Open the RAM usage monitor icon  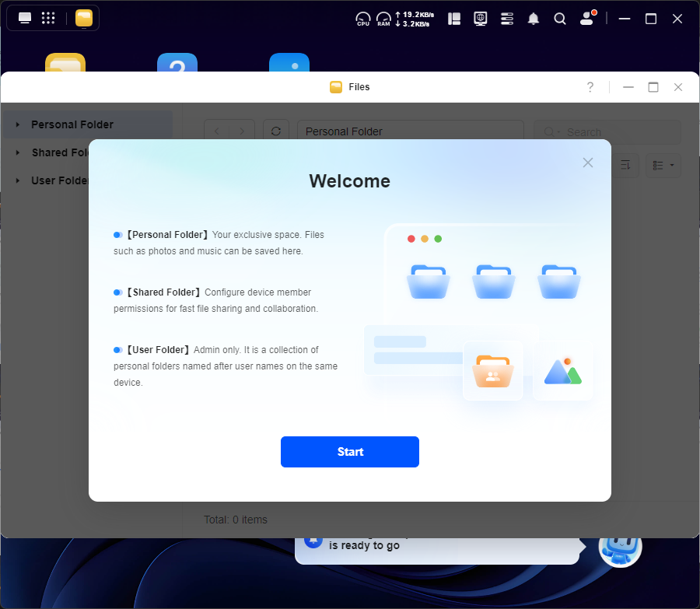[x=383, y=19]
